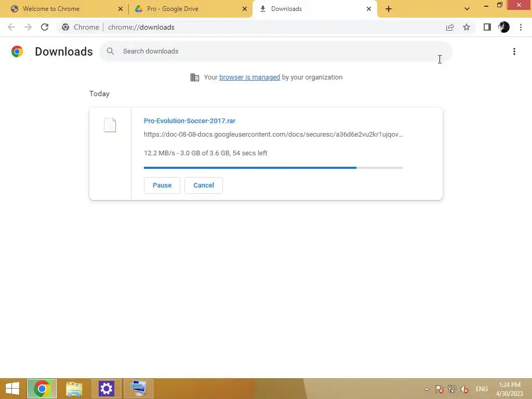Change ENG input language
This screenshot has width=532, height=399.
tap(482, 389)
